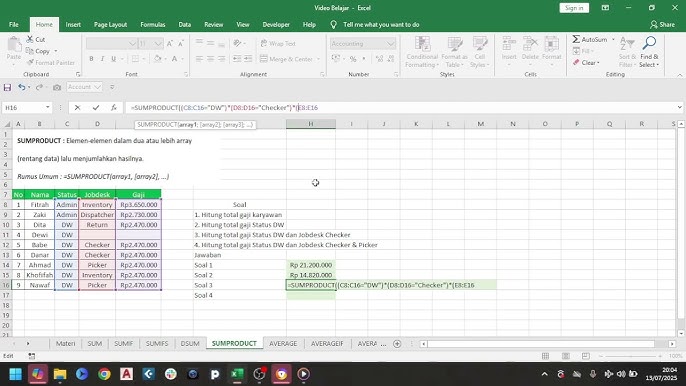Screen dimensions: 686x386
Task: Click the Delete cells icon
Action: pos(530,44)
